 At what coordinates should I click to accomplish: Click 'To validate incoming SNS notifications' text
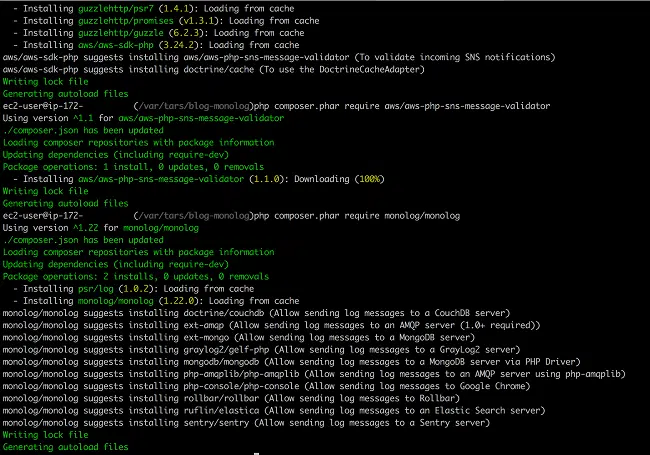coord(454,57)
